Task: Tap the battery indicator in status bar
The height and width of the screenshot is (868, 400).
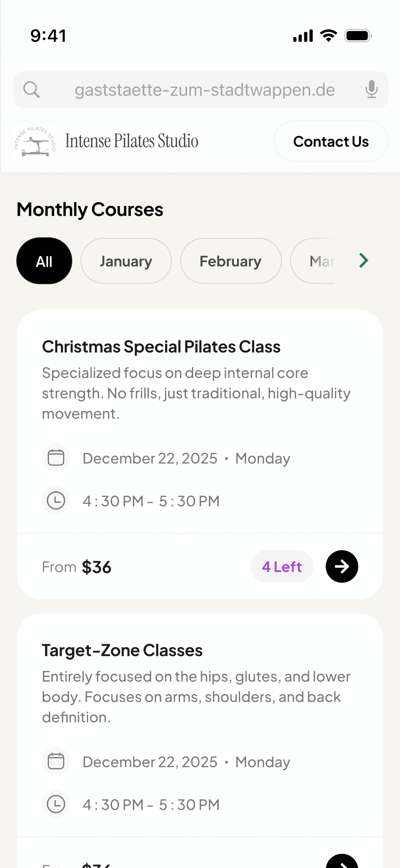Action: [x=358, y=36]
